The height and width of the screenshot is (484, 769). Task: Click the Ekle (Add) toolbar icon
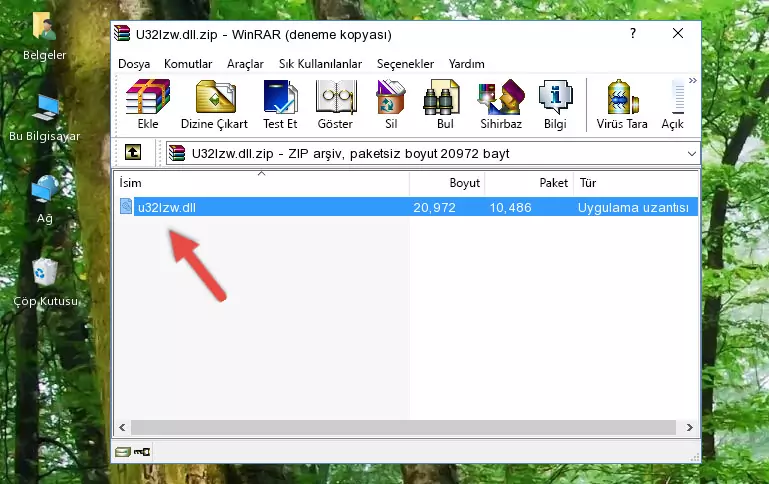coord(148,104)
